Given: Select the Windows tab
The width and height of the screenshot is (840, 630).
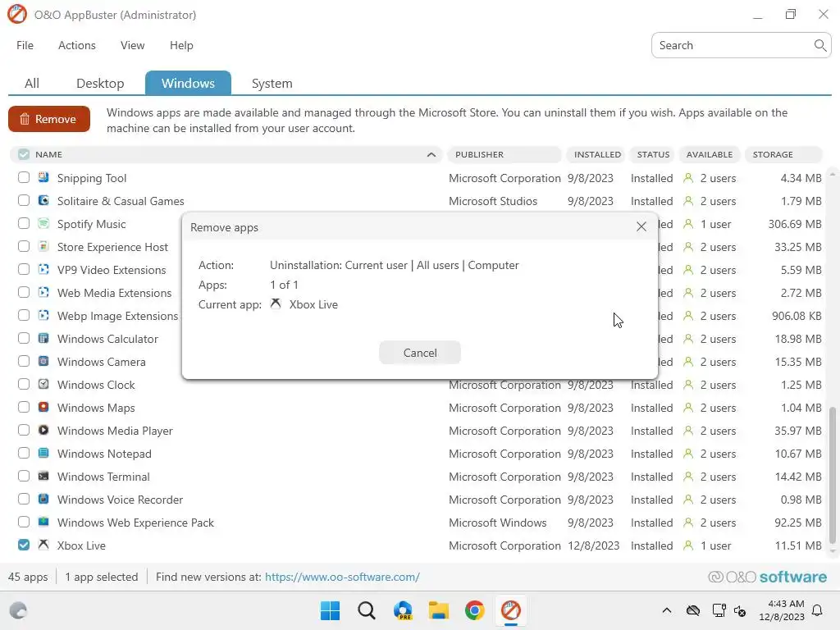Looking at the screenshot, I should click(188, 83).
